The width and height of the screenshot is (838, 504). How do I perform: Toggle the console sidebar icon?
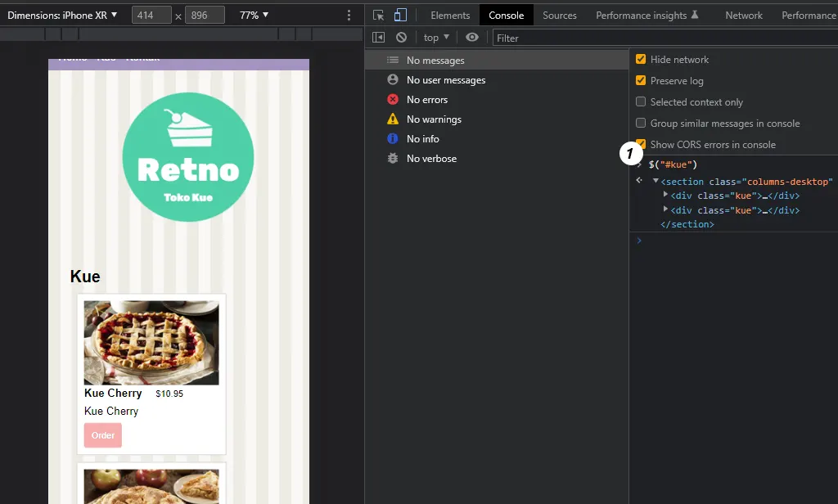click(378, 38)
